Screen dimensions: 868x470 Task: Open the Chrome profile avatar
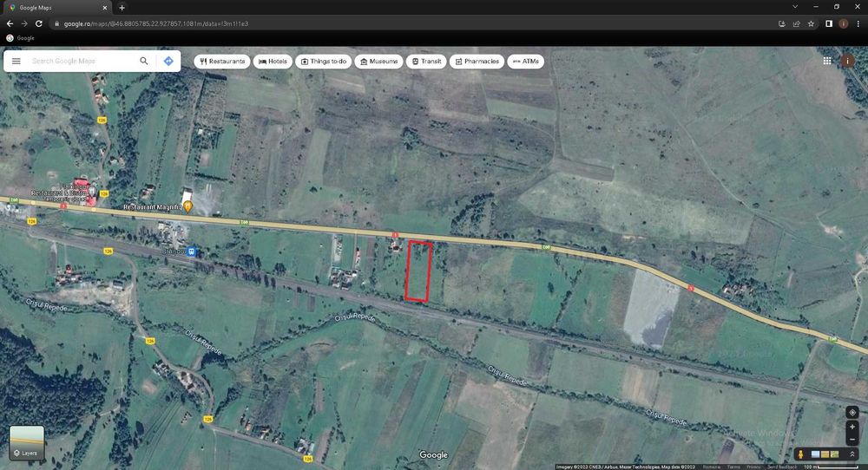pyautogui.click(x=844, y=23)
